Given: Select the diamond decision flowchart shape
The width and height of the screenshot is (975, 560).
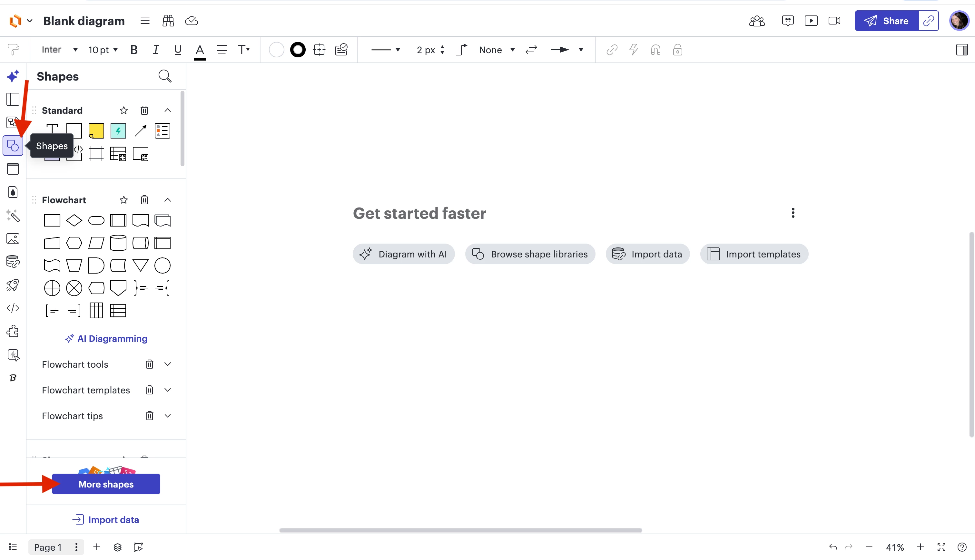Looking at the screenshot, I should [74, 220].
